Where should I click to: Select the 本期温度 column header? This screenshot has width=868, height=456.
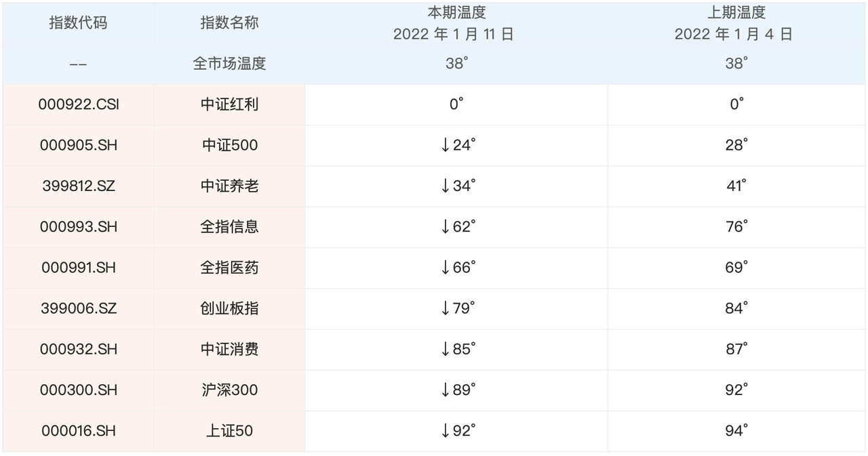456,12
